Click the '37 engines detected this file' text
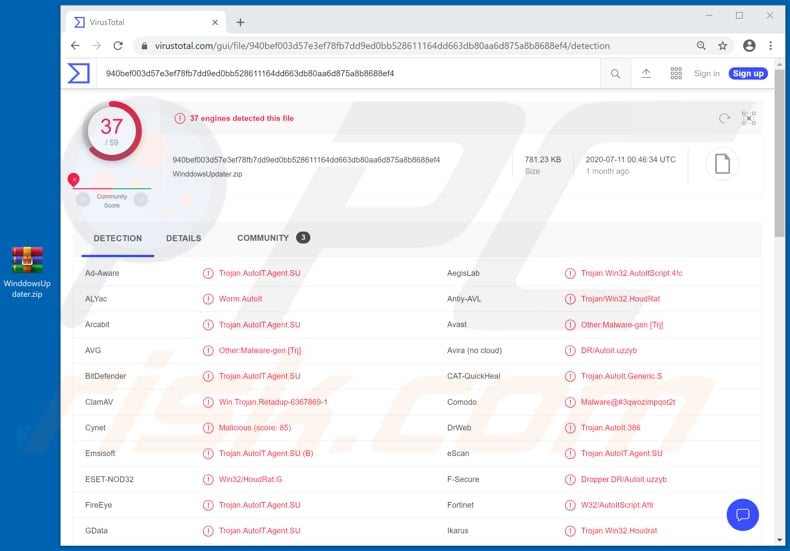 [241, 118]
